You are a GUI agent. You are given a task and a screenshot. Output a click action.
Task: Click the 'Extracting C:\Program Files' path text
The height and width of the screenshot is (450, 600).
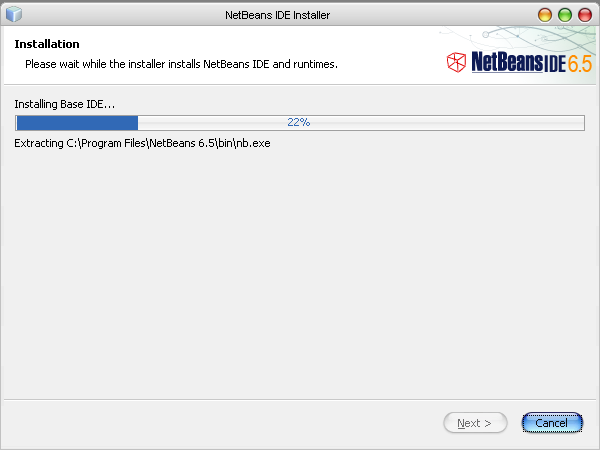point(110,143)
